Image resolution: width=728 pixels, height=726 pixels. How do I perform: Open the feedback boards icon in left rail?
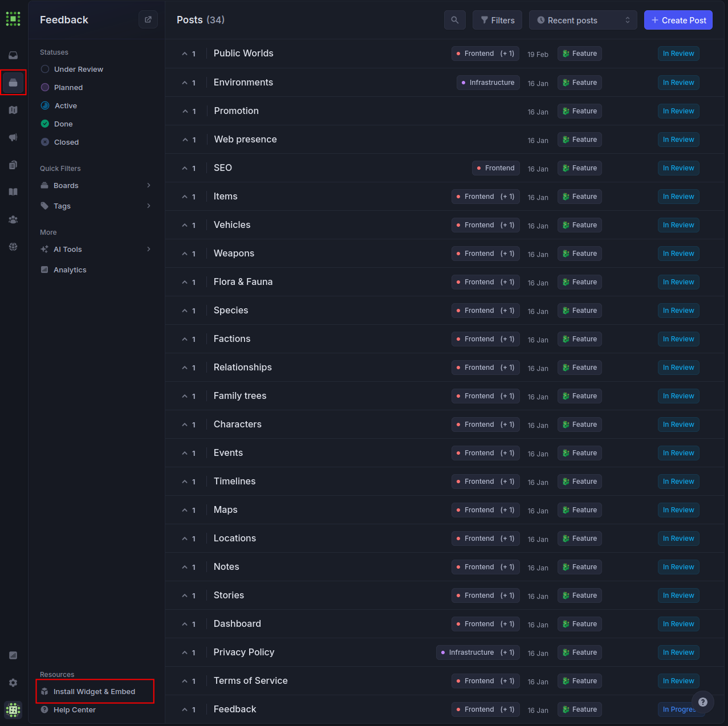(13, 83)
